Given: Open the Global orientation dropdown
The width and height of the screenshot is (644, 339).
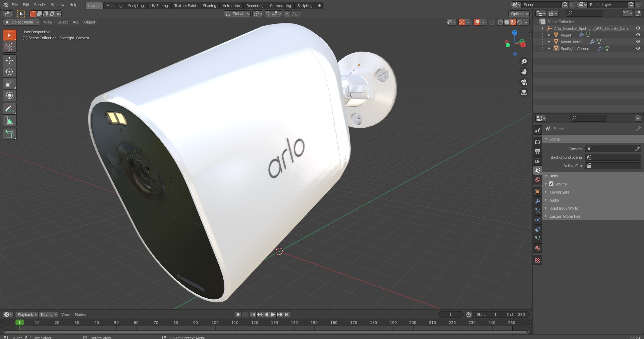Looking at the screenshot, I should tap(237, 14).
